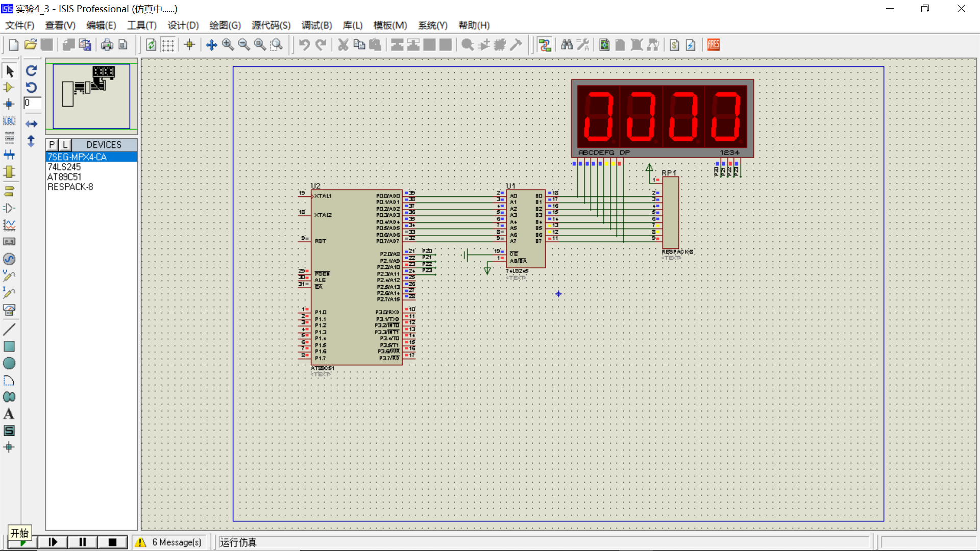Viewport: 980px width, 551px height.
Task: Select the Generator mode sine icon
Action: click(x=9, y=259)
